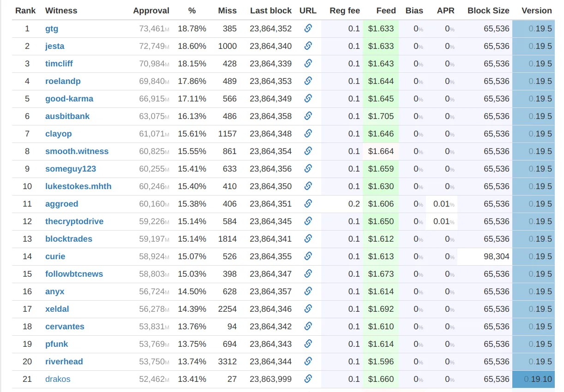
Task: Click smooth.witness feed price $1.664
Action: (381, 151)
